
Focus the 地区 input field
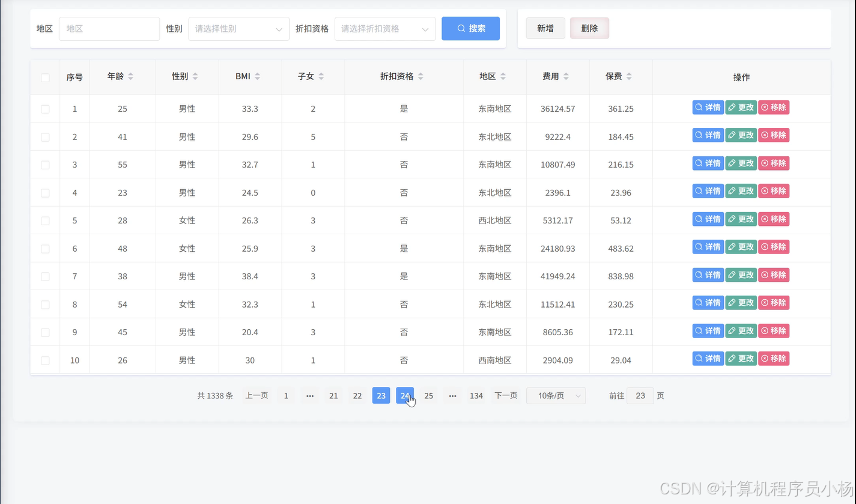(109, 28)
